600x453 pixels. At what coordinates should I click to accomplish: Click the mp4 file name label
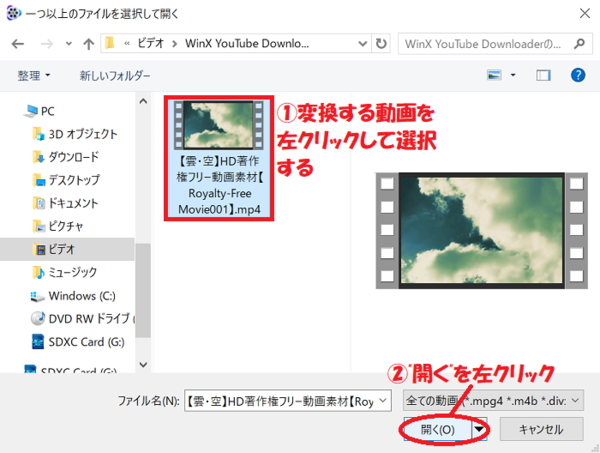(x=219, y=185)
